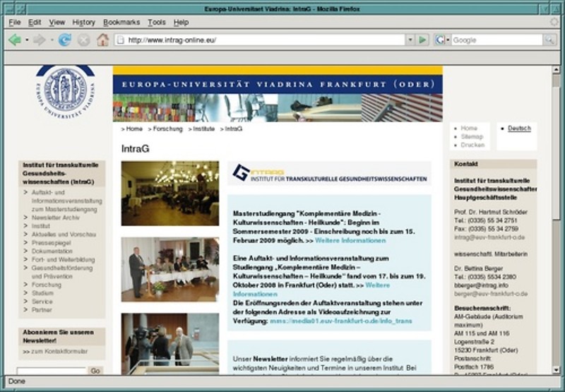Image resolution: width=565 pixels, height=392 pixels.
Task: Open the Sitemap link
Action: (x=472, y=136)
